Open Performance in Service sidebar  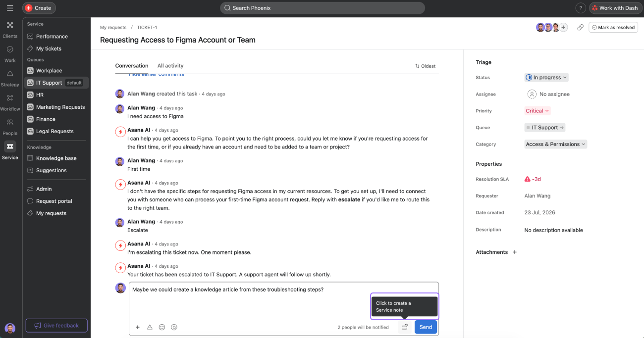[56, 36]
